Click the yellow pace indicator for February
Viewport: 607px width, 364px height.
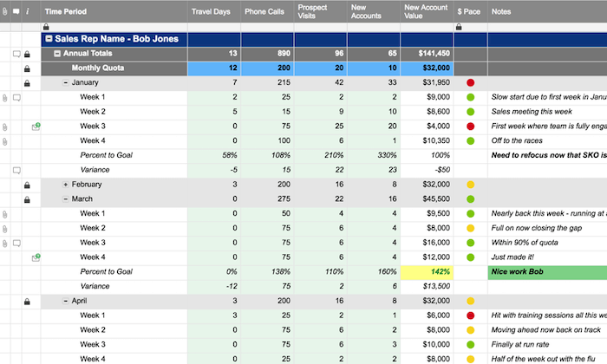[470, 185]
